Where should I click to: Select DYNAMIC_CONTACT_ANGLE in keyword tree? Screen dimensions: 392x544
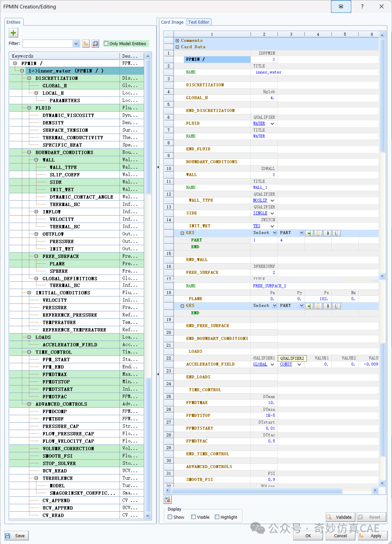[x=82, y=197]
